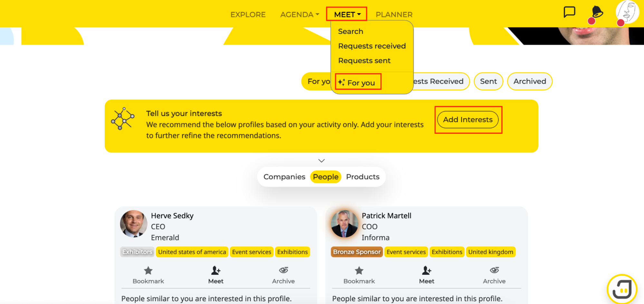Bookmark Herve Sedky with star icon

coord(148,271)
